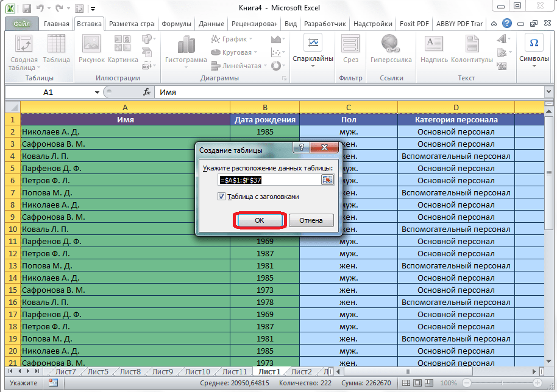Open the Customize Quick Access Toolbar dropdown
Image resolution: width=557 pixels, height=392 pixels.
(92, 9)
